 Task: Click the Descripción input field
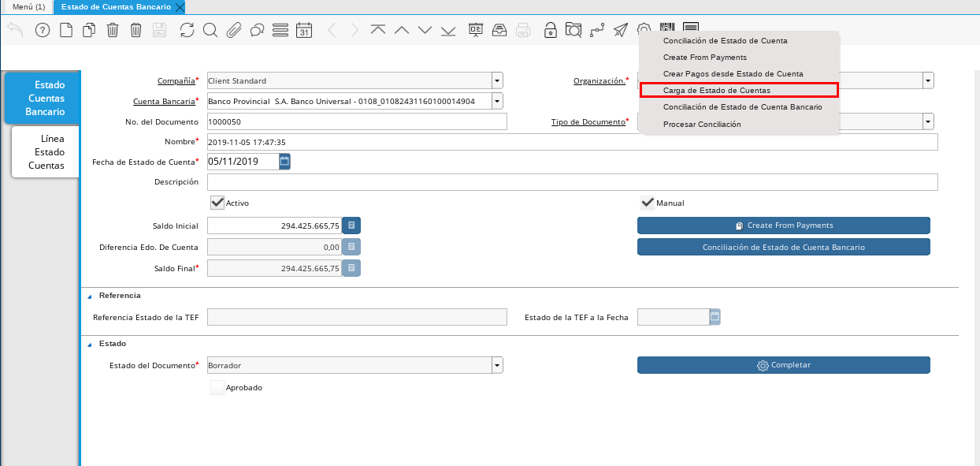(x=572, y=182)
